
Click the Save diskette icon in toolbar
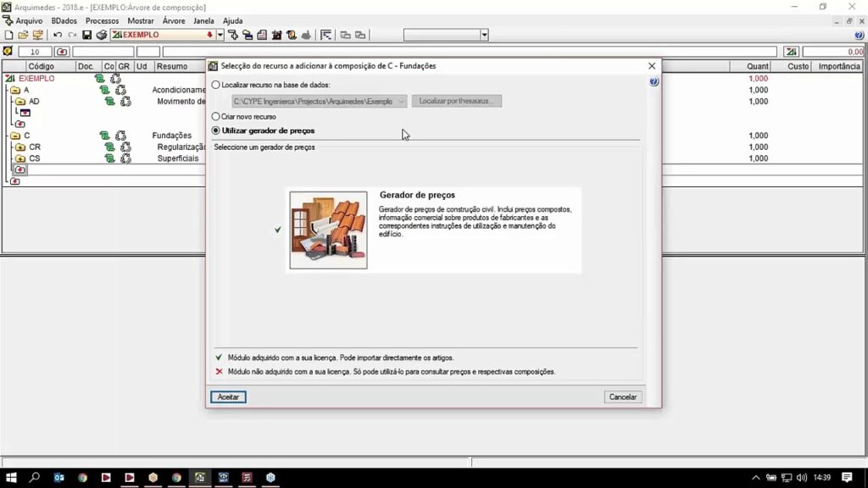[86, 35]
